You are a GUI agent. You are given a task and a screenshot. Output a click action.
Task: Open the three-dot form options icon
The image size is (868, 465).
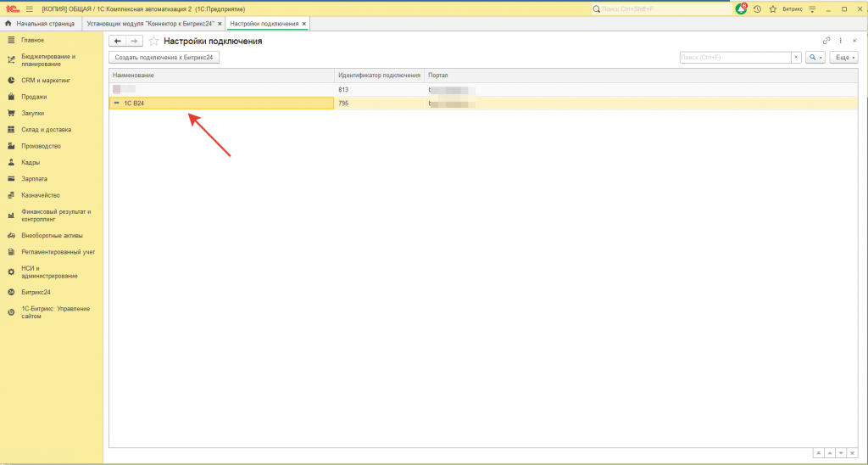coord(840,41)
